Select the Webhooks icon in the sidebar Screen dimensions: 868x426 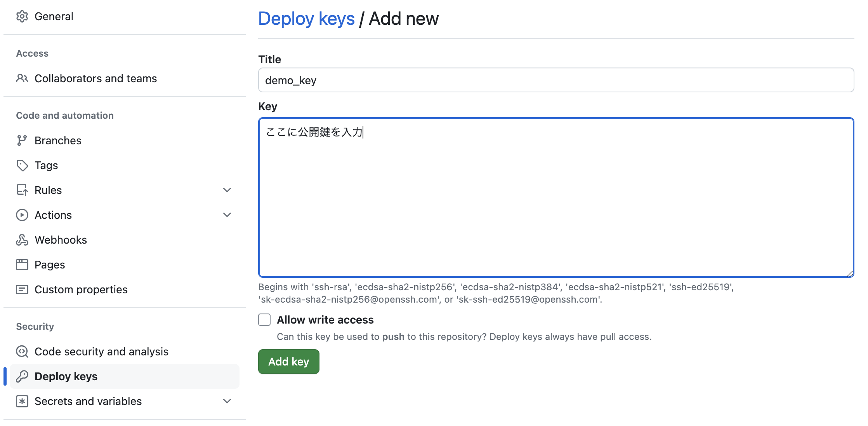(x=23, y=239)
